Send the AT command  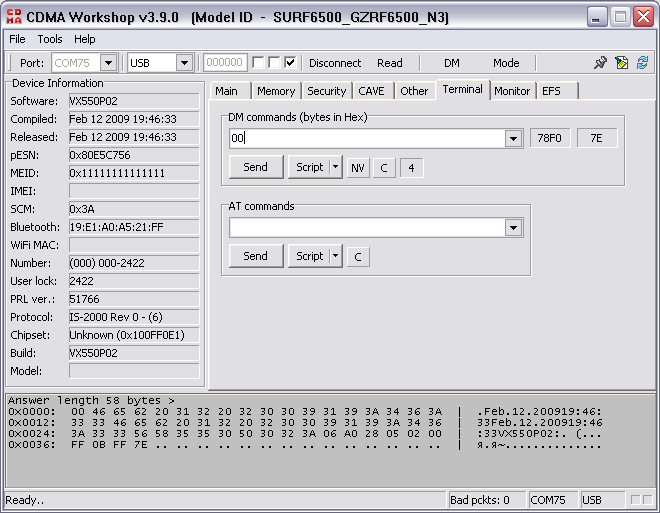[256, 255]
